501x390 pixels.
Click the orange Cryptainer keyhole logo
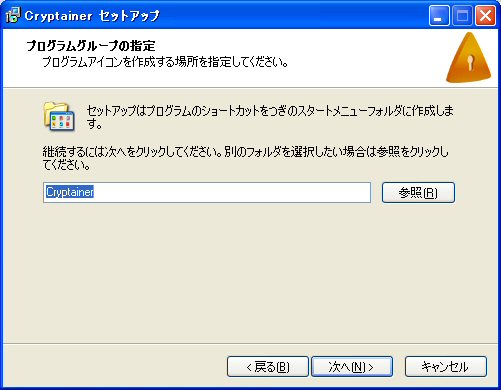(468, 57)
